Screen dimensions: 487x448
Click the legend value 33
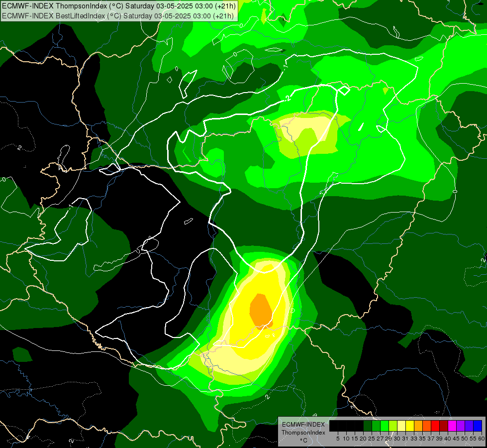pyautogui.click(x=414, y=439)
